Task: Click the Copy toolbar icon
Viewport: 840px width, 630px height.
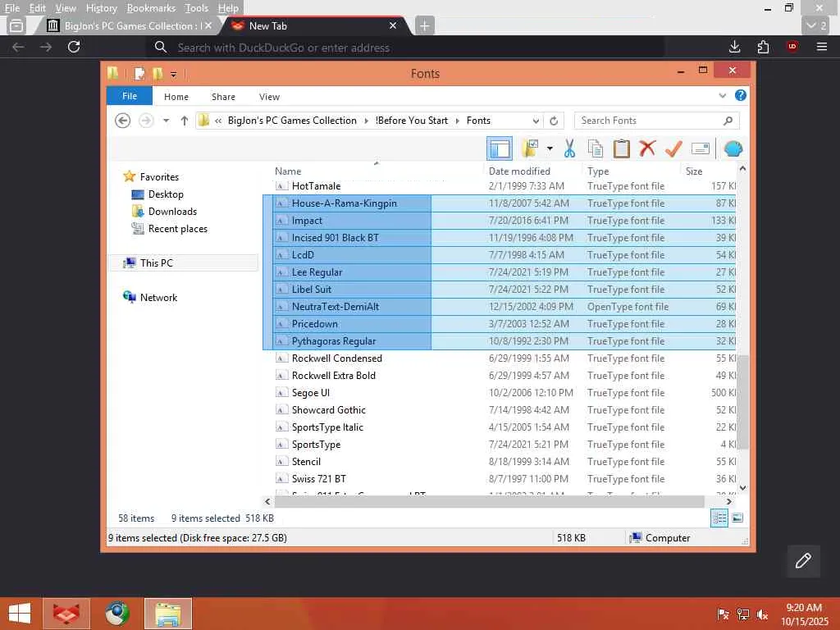Action: pyautogui.click(x=596, y=148)
